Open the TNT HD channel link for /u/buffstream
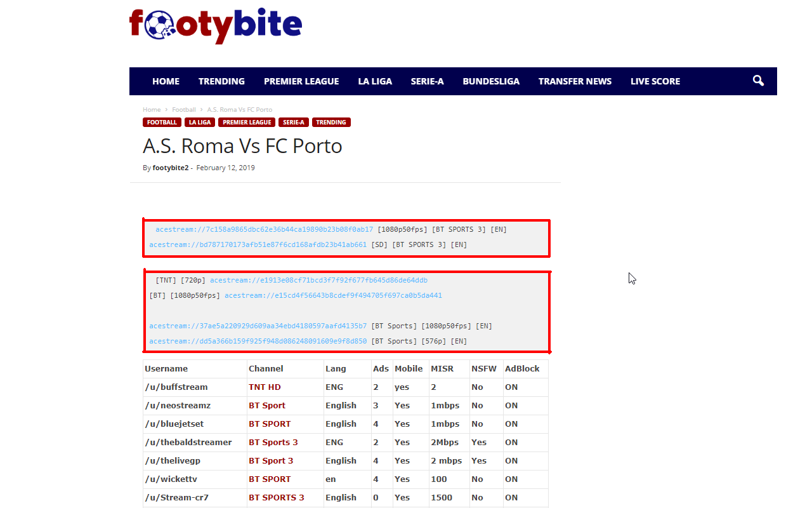Image resolution: width=812 pixels, height=508 pixels. coord(265,387)
